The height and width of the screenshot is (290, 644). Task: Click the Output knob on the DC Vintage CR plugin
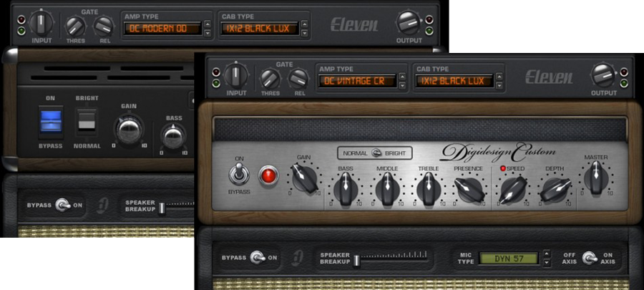603,75
